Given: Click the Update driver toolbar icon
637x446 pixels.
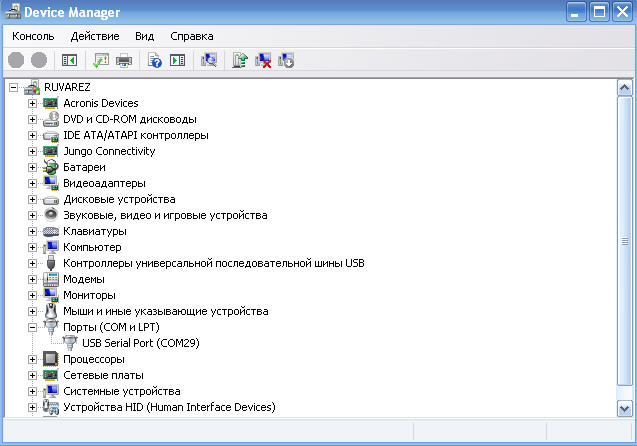Looking at the screenshot, I should point(240,61).
